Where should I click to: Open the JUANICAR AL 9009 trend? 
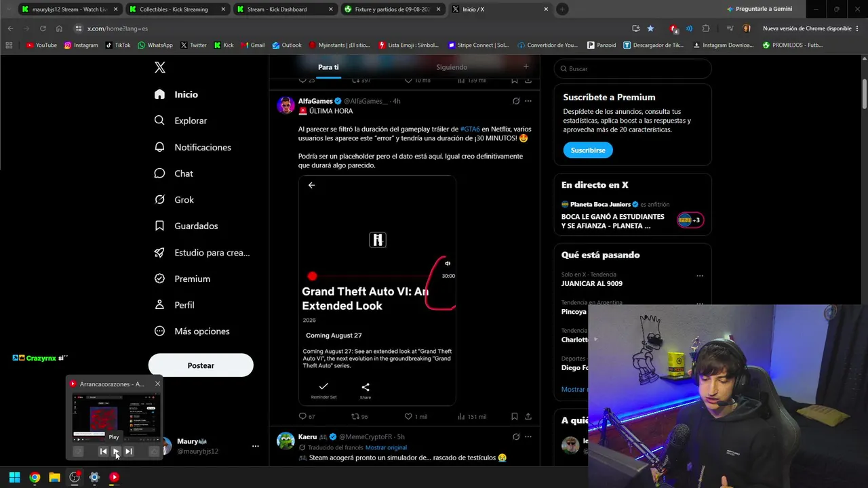coord(592,283)
